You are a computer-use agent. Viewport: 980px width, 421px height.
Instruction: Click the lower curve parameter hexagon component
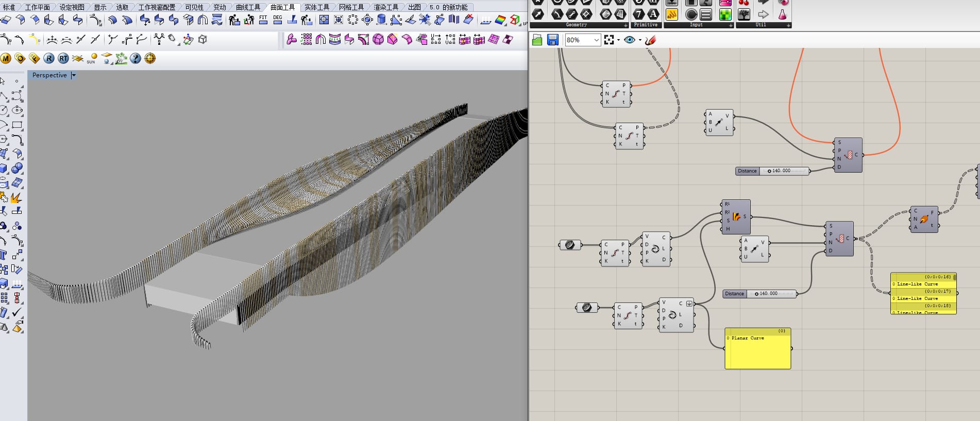(x=586, y=308)
